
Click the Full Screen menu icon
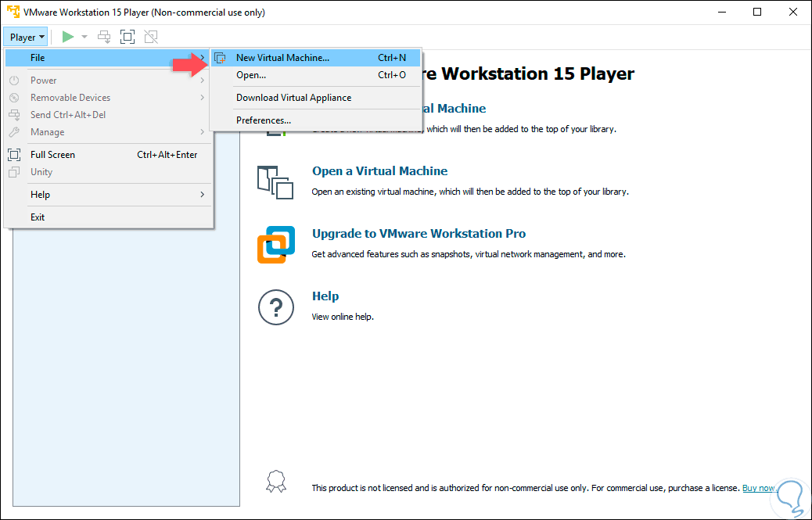coord(15,155)
